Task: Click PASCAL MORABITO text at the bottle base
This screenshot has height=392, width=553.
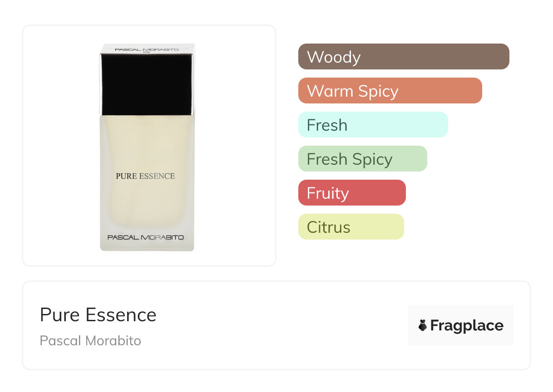Action: [x=145, y=237]
